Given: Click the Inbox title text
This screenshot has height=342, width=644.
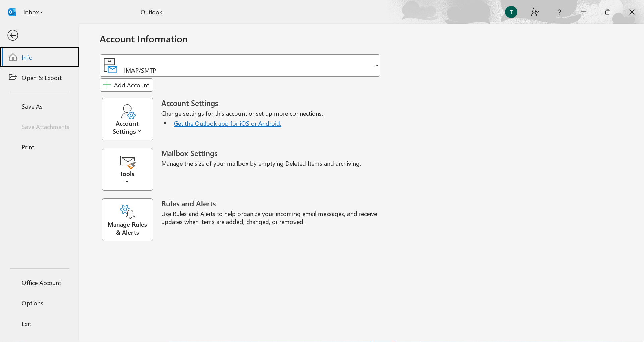Looking at the screenshot, I should 33,12.
